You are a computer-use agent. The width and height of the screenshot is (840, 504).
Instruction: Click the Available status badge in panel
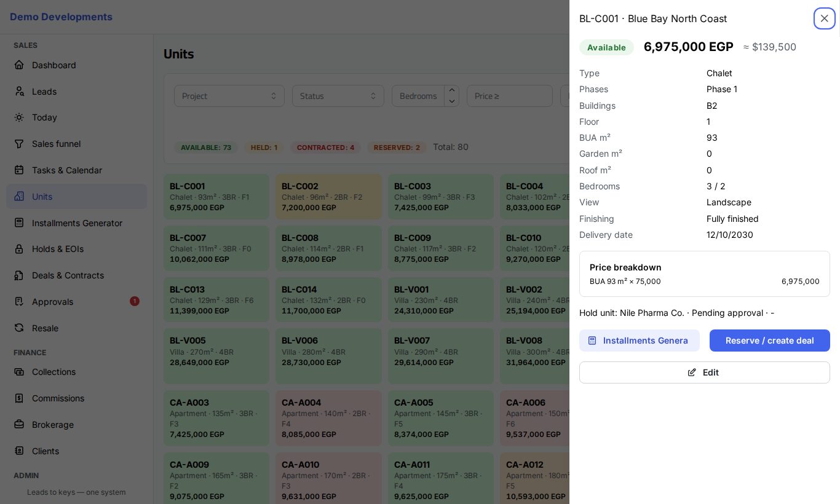(x=606, y=47)
